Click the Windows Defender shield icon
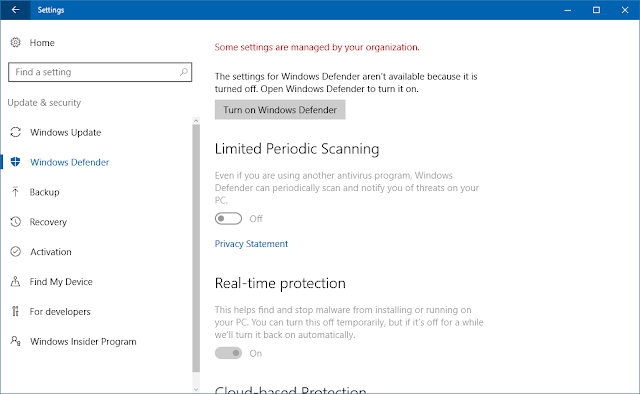The height and width of the screenshot is (394, 640). (16, 162)
